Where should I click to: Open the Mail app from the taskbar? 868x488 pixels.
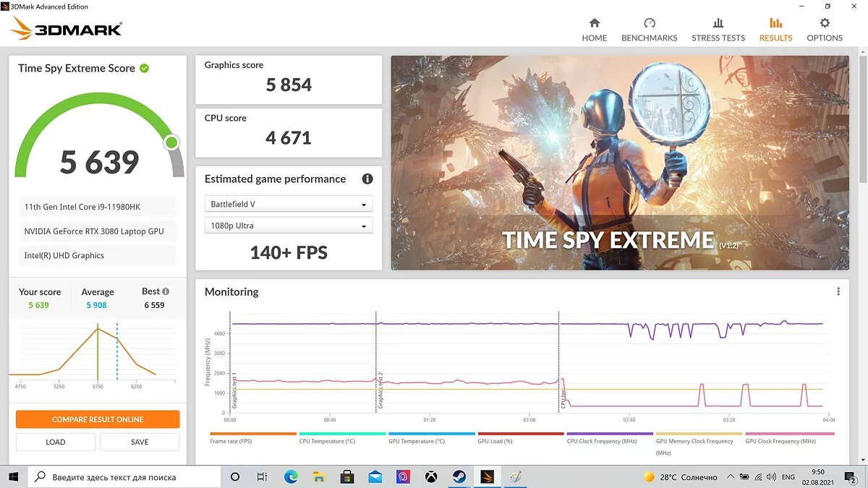pos(375,477)
